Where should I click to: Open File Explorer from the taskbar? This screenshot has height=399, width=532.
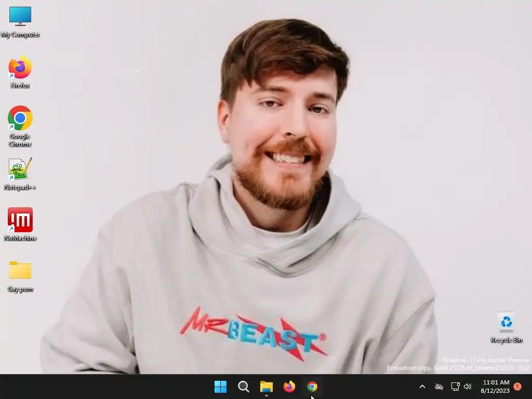267,387
